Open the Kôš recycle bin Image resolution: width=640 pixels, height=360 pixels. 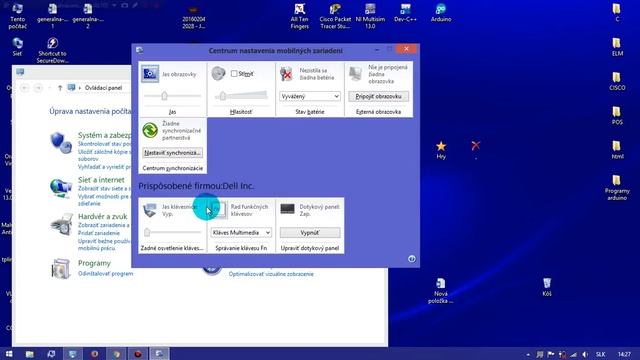point(547,287)
